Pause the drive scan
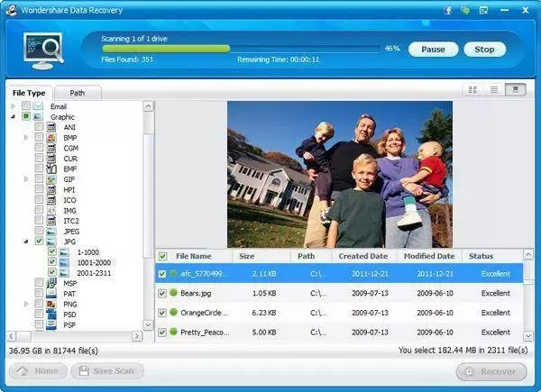This screenshot has width=541, height=392. coord(433,50)
